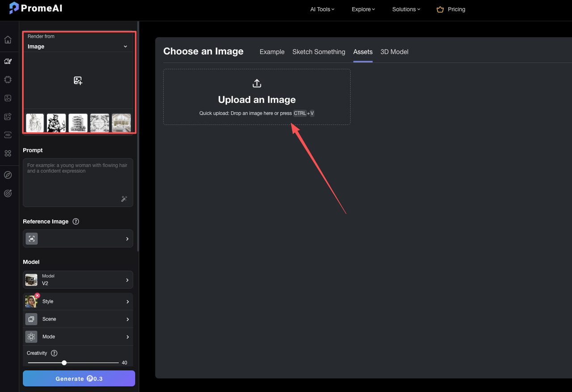Expand the Model V2 selector

pyautogui.click(x=78, y=279)
